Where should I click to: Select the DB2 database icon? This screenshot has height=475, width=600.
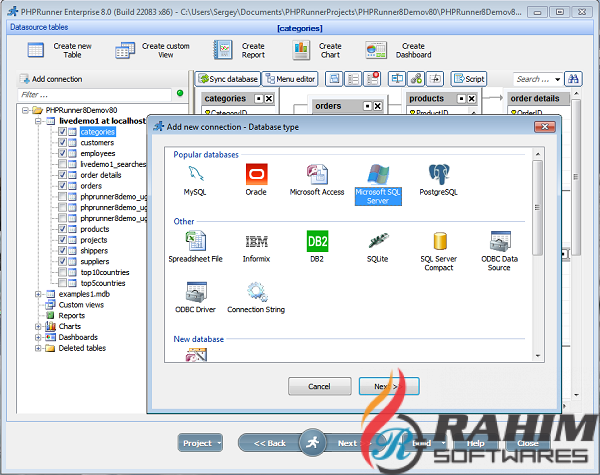pyautogui.click(x=317, y=241)
